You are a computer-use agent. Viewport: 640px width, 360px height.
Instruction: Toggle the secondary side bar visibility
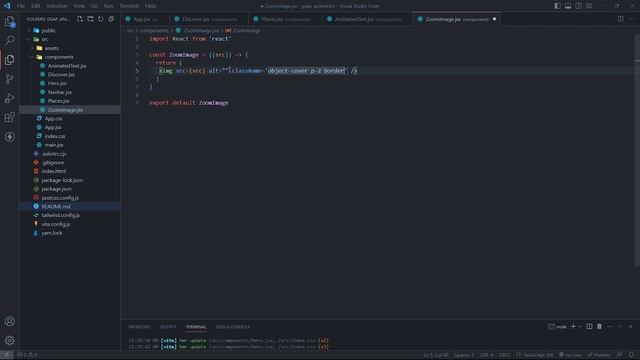tap(578, 6)
